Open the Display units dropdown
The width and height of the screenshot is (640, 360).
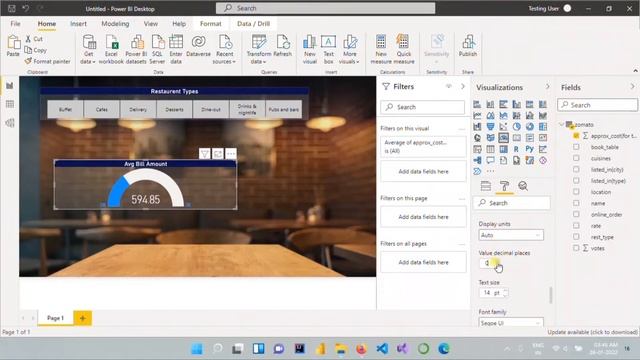[x=511, y=235]
